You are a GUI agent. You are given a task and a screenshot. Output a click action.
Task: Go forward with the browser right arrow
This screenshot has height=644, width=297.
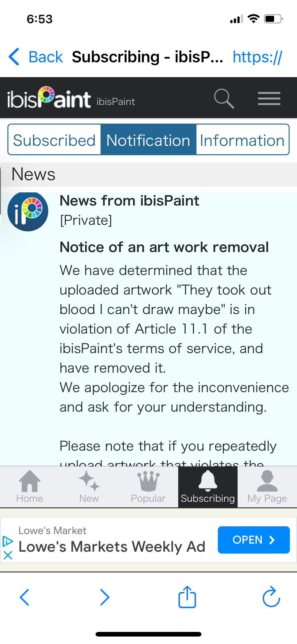tap(105, 597)
